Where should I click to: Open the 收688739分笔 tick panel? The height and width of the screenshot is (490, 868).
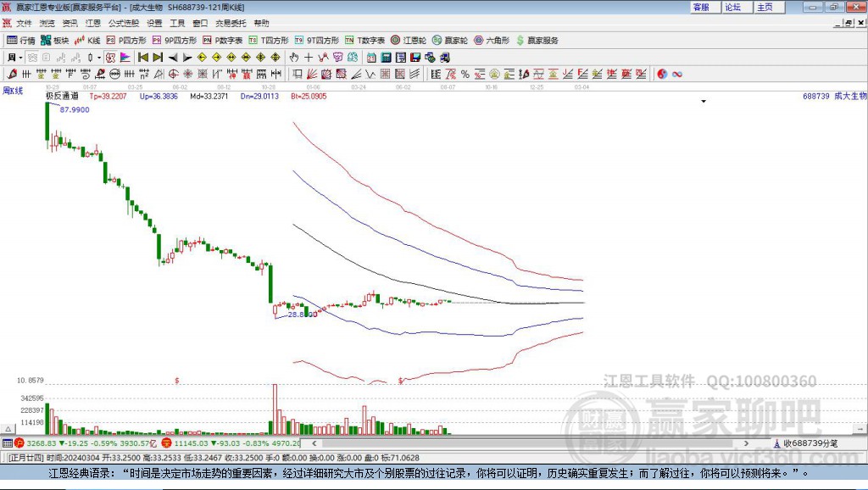[806, 443]
